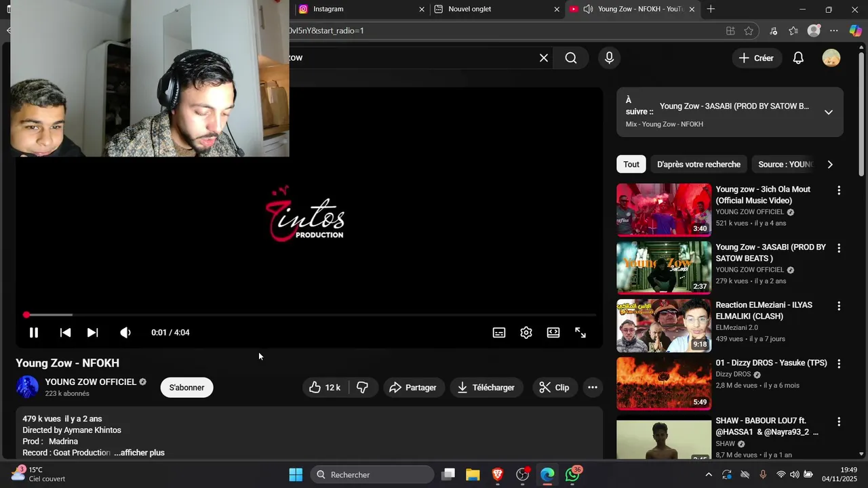The image size is (868, 488).
Task: Add this page to favorites star
Action: 749,30
